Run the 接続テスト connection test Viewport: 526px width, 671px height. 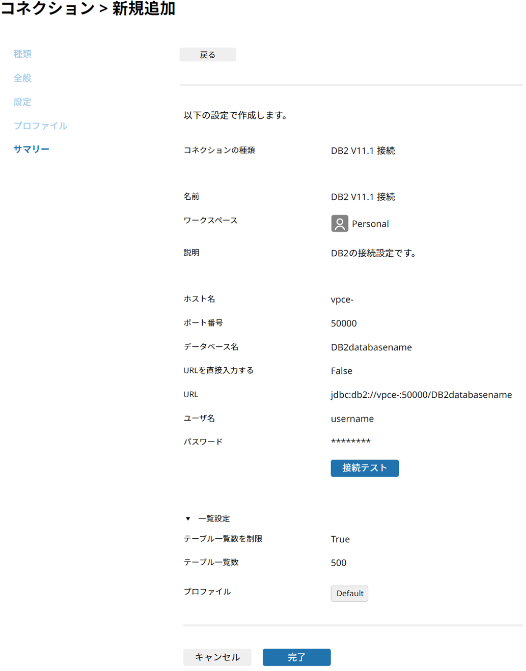365,468
